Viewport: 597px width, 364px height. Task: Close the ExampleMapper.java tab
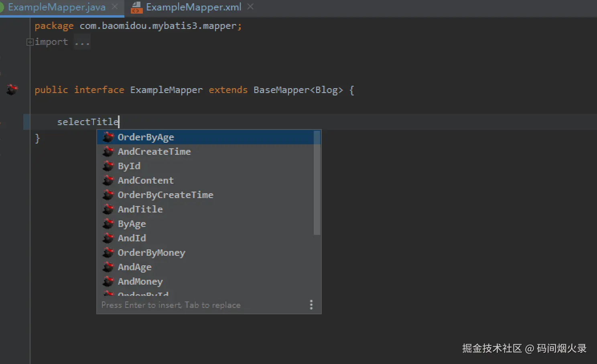pos(115,7)
